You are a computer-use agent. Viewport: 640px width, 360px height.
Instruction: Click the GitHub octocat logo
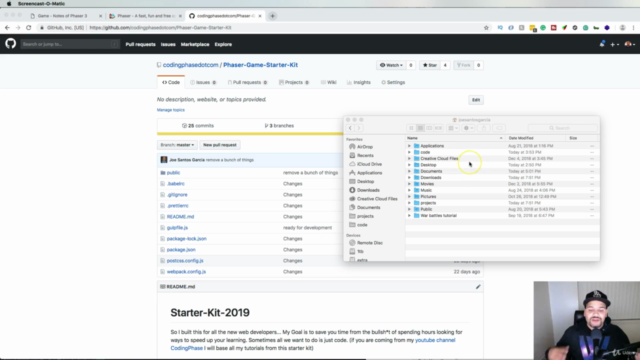(11, 44)
